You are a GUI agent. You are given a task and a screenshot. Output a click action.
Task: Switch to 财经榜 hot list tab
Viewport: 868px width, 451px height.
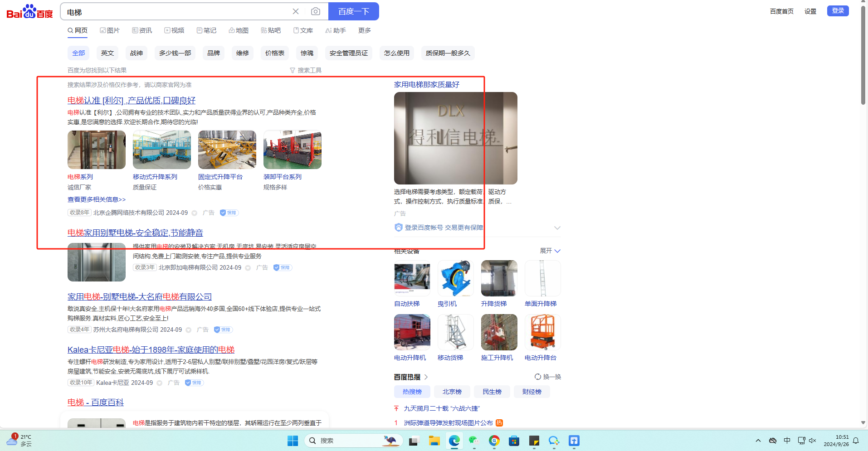point(532,392)
